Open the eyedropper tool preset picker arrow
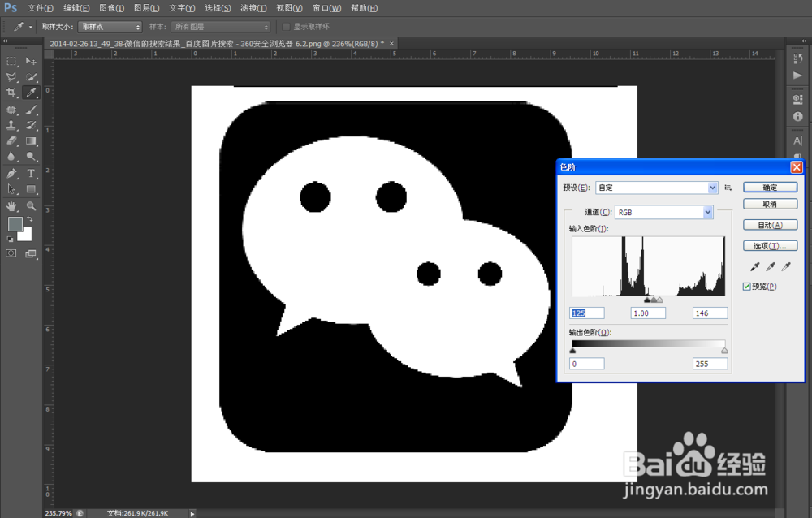Screen dimensions: 812x518 point(31,27)
